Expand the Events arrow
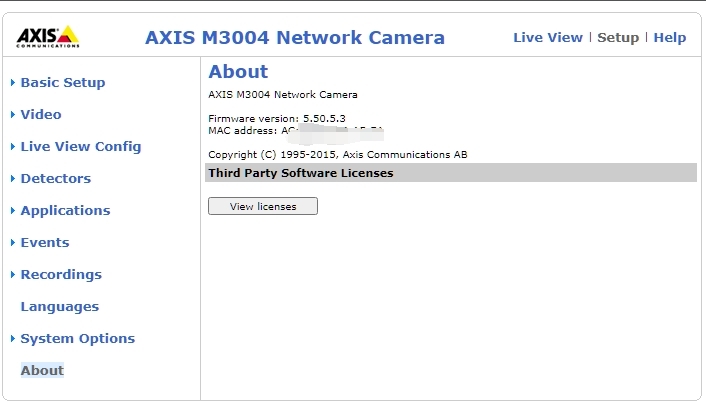The image size is (706, 404). [x=13, y=242]
